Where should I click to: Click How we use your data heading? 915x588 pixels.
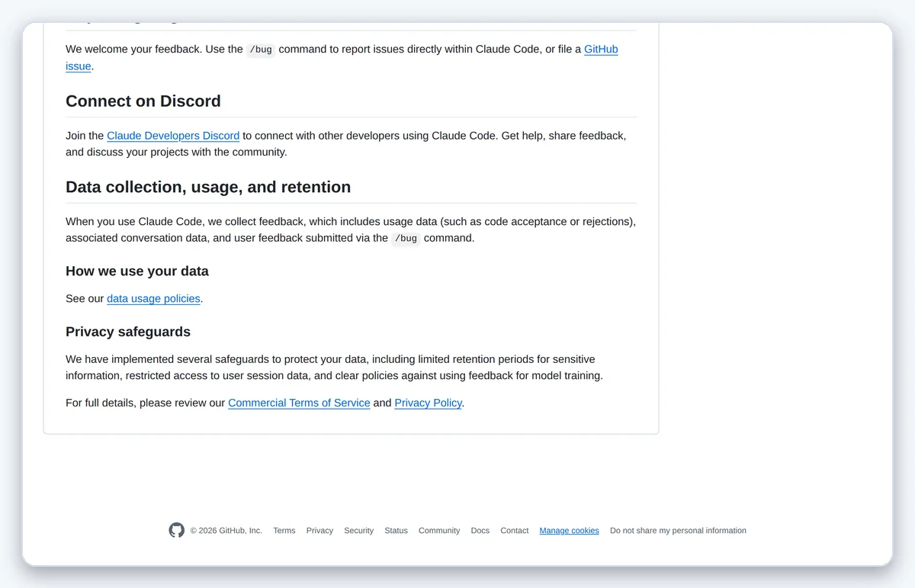(137, 272)
